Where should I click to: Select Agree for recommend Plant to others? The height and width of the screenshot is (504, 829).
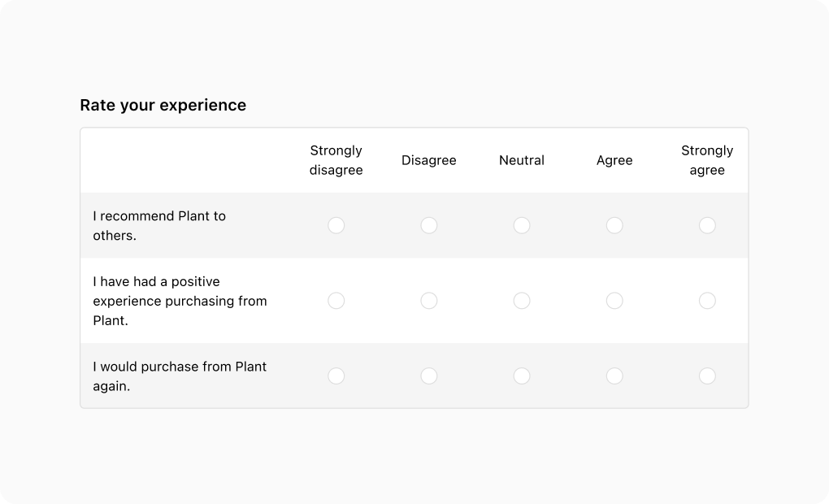[x=614, y=225]
